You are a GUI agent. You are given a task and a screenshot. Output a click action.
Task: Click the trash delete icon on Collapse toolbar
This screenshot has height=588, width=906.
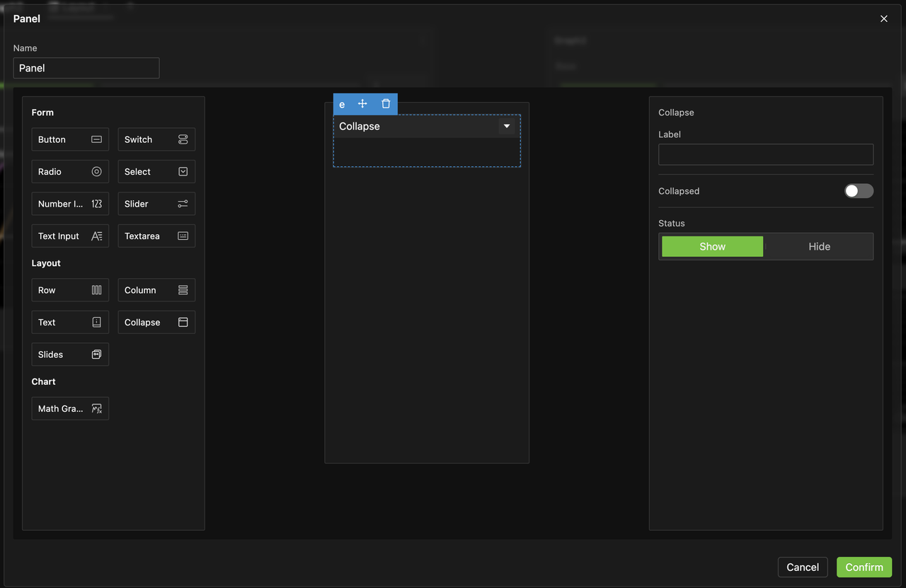tap(386, 104)
